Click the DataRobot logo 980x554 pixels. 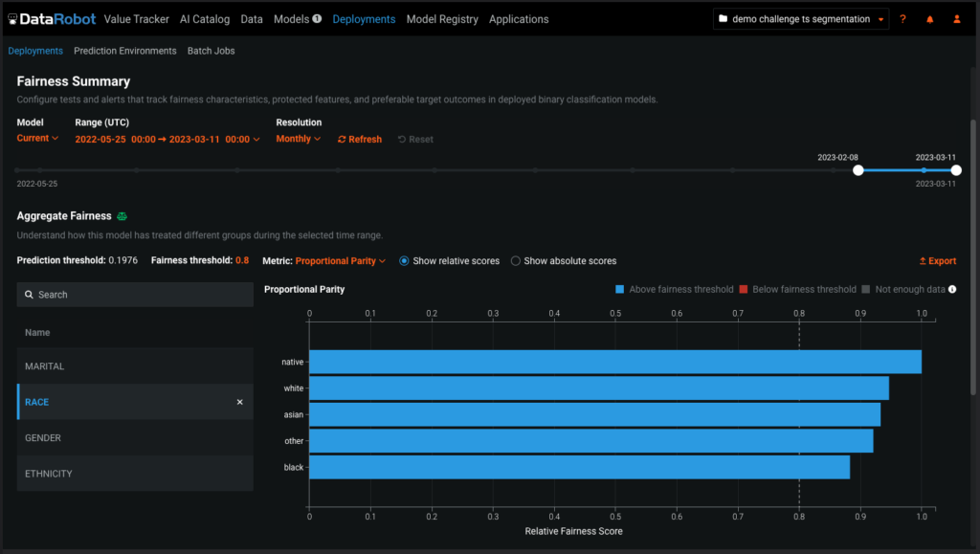coord(52,19)
